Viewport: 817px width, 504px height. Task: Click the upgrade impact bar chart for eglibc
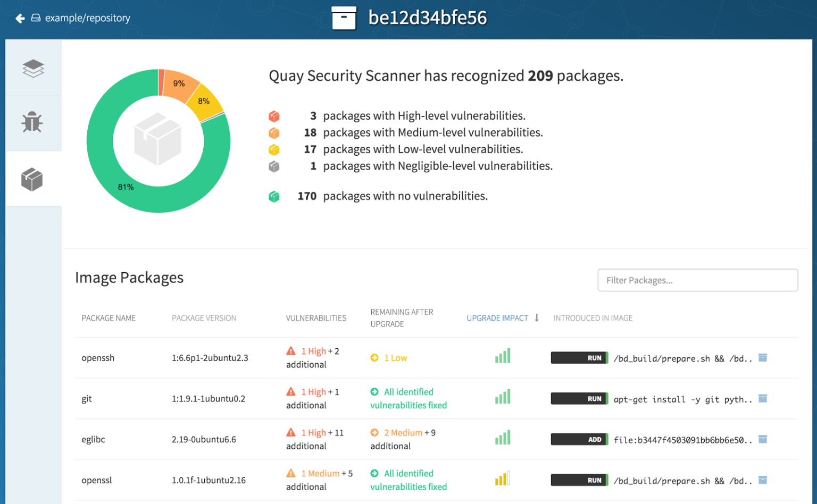(x=503, y=437)
